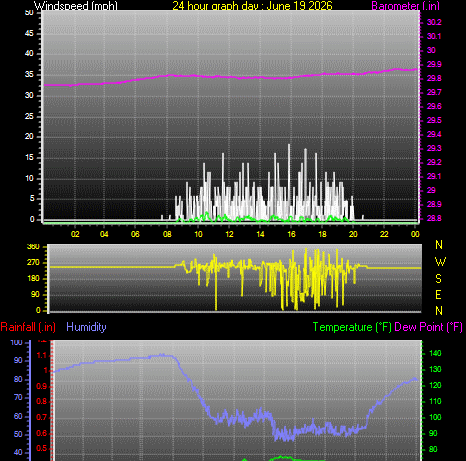Click the "29.1" barometer axis value
Viewport: 466px width, 461px height.
click(434, 176)
